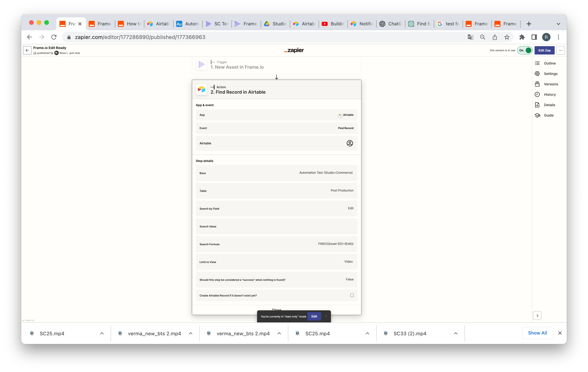The height and width of the screenshot is (372, 588).
Task: Expand options for SC33 (2).mp4 download
Action: coord(455,333)
